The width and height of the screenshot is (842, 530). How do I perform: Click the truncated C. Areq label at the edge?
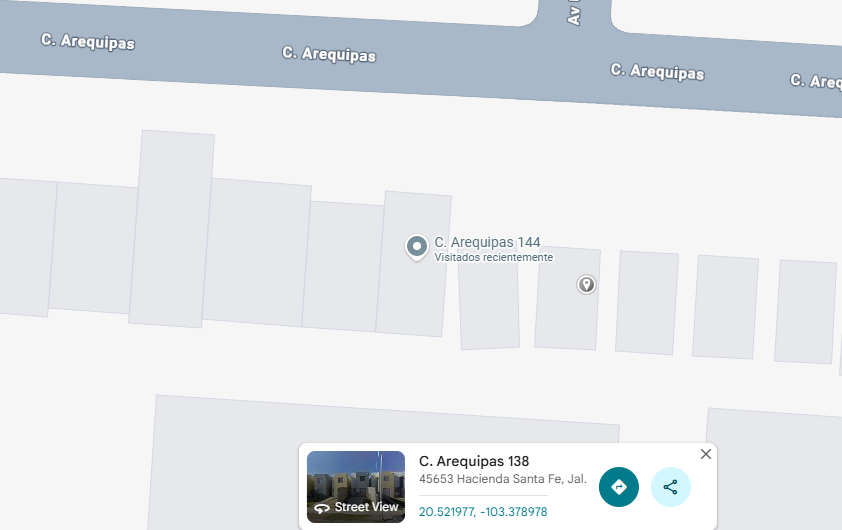815,81
